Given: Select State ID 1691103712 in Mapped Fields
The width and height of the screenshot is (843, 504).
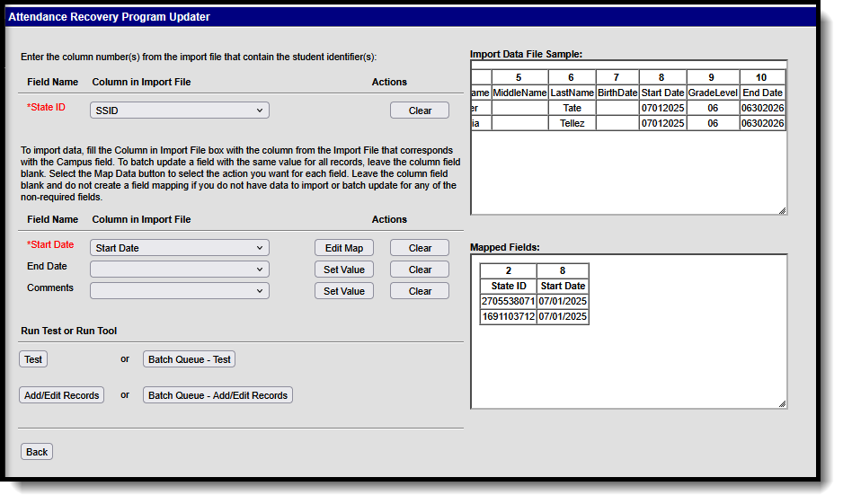Looking at the screenshot, I should (509, 316).
